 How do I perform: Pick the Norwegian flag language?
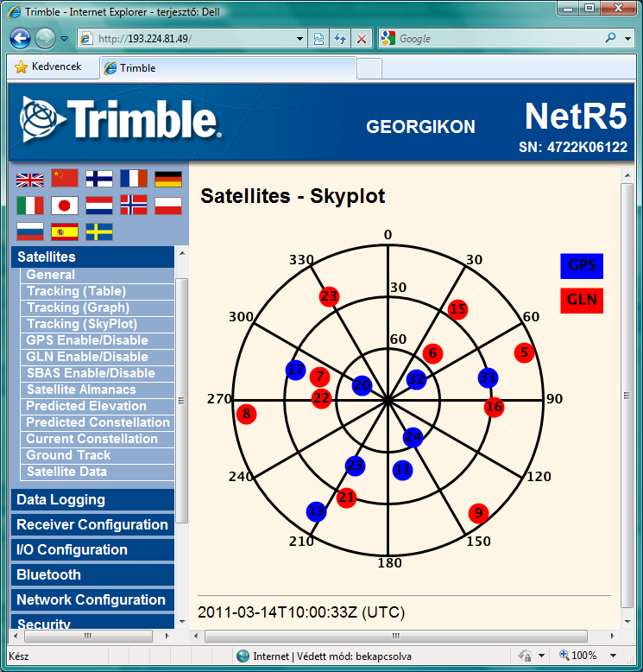click(134, 205)
